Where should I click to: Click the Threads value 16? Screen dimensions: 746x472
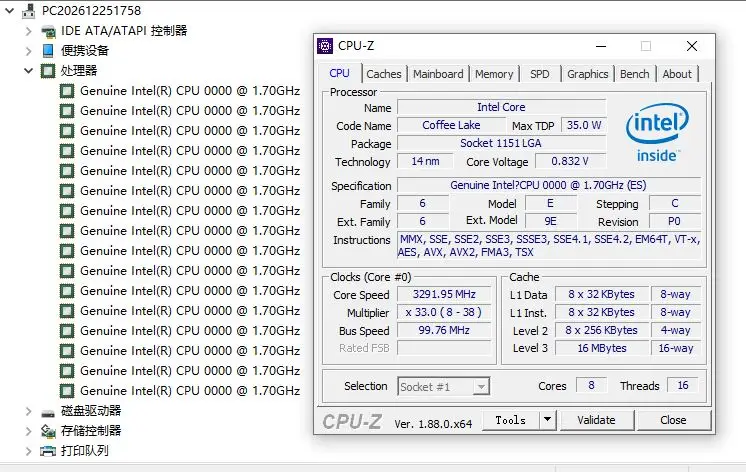(683, 385)
